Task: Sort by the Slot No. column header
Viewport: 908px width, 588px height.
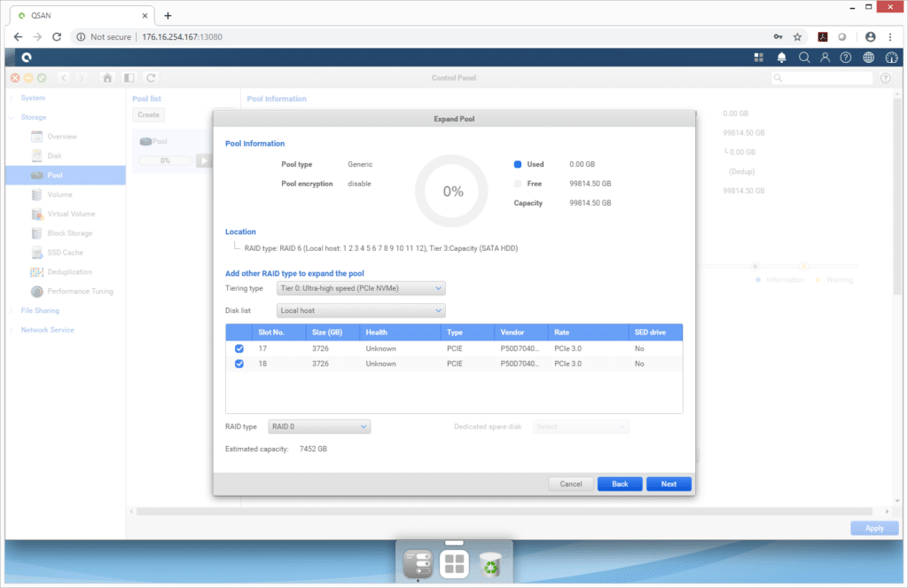Action: pyautogui.click(x=279, y=333)
